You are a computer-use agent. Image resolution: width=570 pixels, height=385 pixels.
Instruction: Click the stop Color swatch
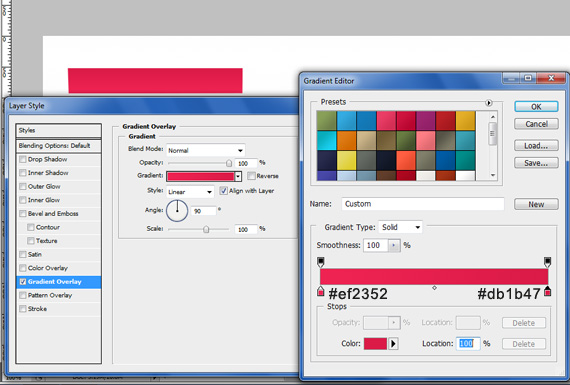375,344
